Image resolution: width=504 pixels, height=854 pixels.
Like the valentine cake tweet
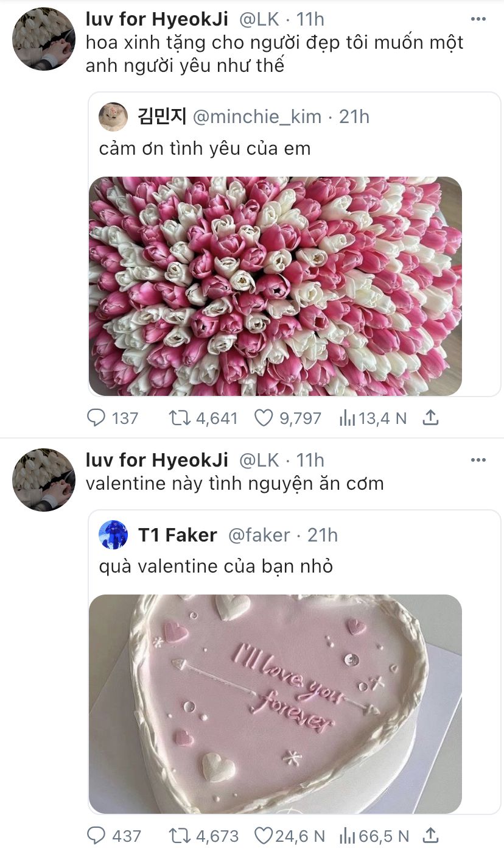click(263, 836)
